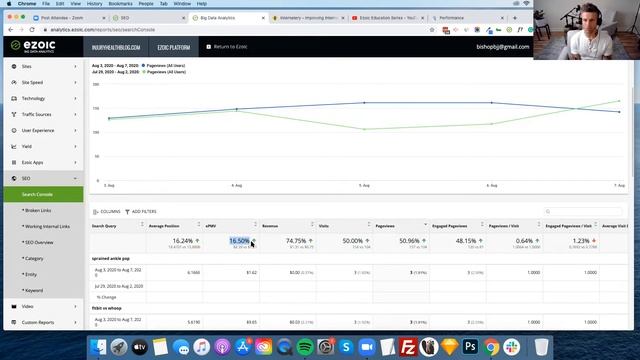Open Launchpad rocket icon in Dock
The height and width of the screenshot is (360, 640).
pos(119,347)
